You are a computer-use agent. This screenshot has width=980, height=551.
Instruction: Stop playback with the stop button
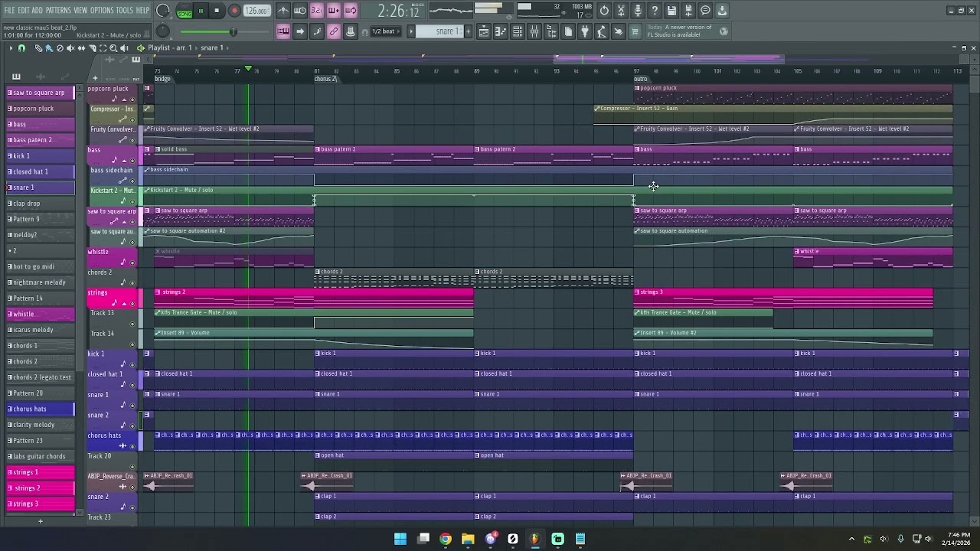(x=217, y=11)
